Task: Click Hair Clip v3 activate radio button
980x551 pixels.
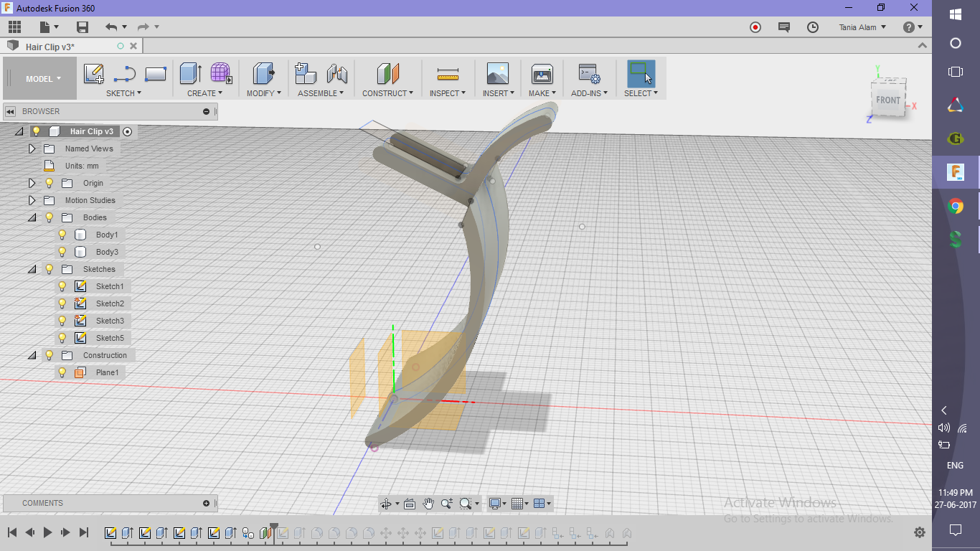Action: coord(128,131)
